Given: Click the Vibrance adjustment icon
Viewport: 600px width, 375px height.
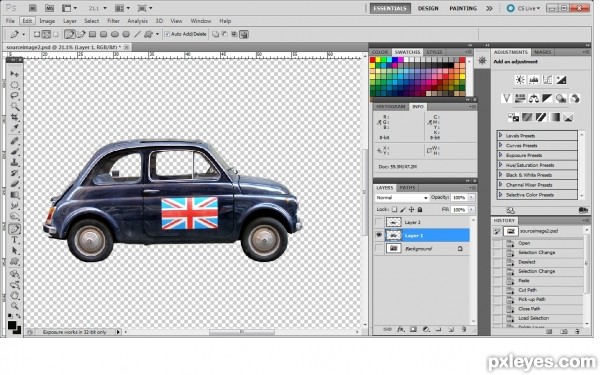Looking at the screenshot, I should (506, 98).
